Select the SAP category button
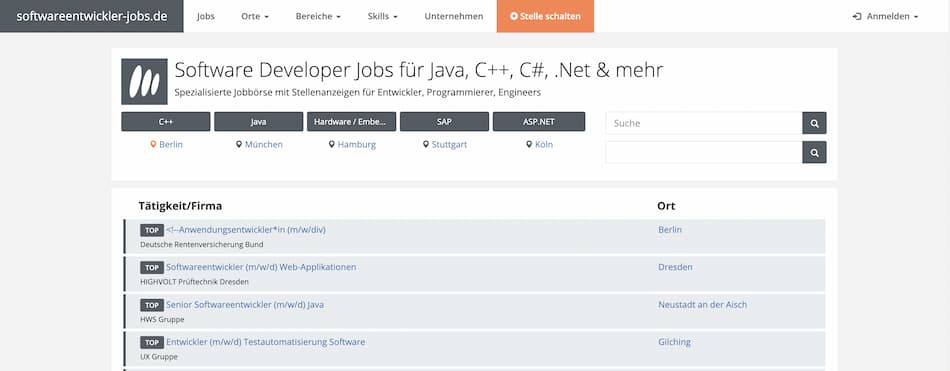The height and width of the screenshot is (371, 950). click(x=444, y=121)
